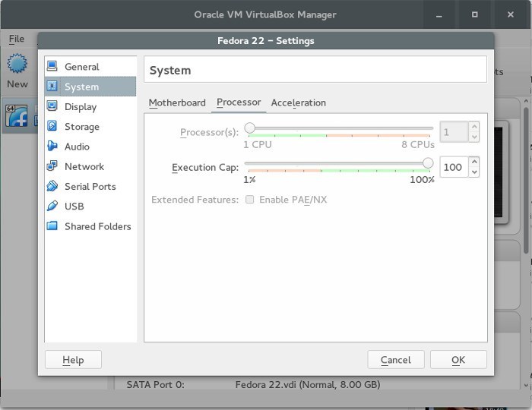
Task: Select the Shared Folders folder icon
Action: click(52, 225)
